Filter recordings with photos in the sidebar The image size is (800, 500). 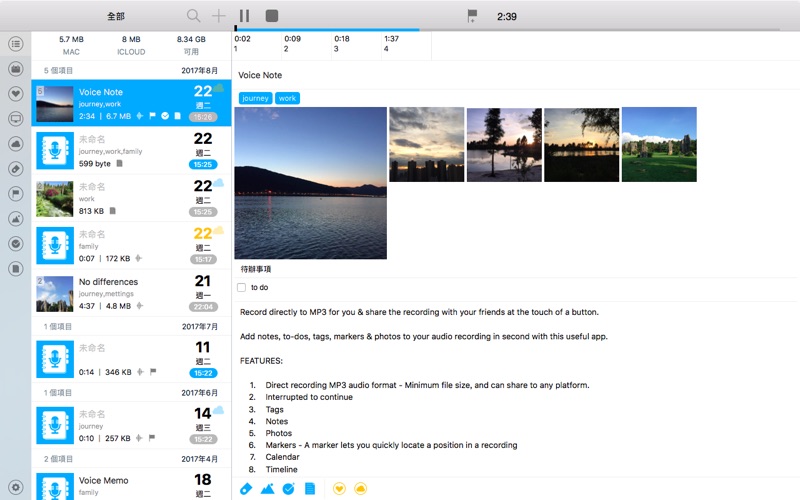(x=16, y=219)
